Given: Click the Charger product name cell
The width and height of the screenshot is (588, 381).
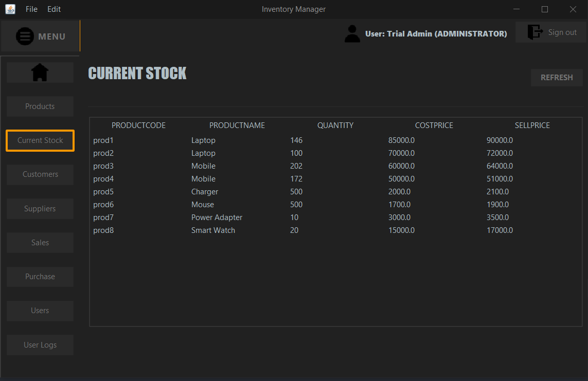Looking at the screenshot, I should [x=237, y=192].
